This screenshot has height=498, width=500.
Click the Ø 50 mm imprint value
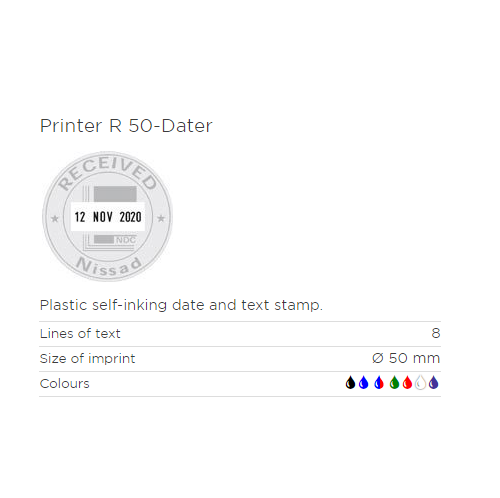click(x=406, y=358)
